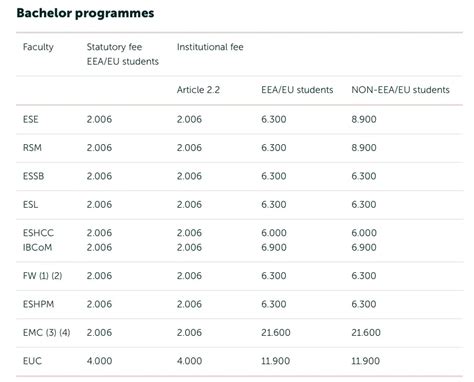Click the 8.900 non-EEA fee for ESE
Viewport: 474px width, 382px height.
click(x=364, y=119)
